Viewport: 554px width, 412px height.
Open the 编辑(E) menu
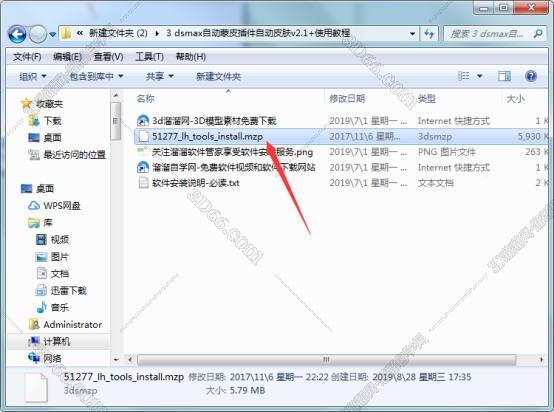point(67,57)
